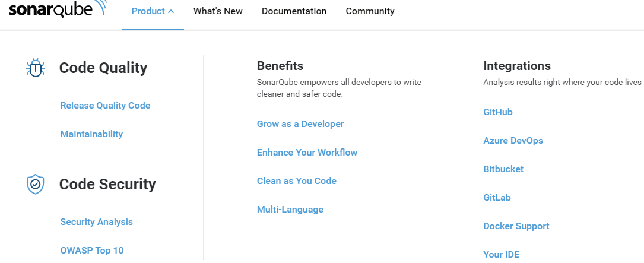Open the Documentation menu item
644x263 pixels.
pos(294,11)
